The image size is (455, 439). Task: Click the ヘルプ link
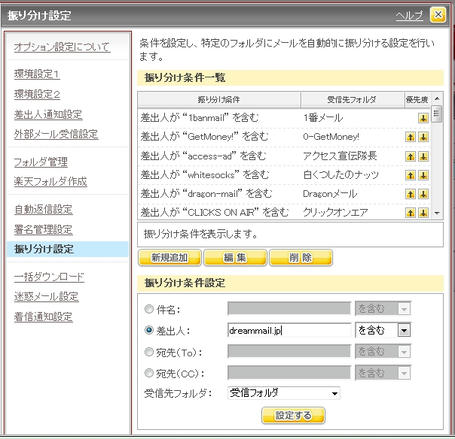click(x=409, y=15)
